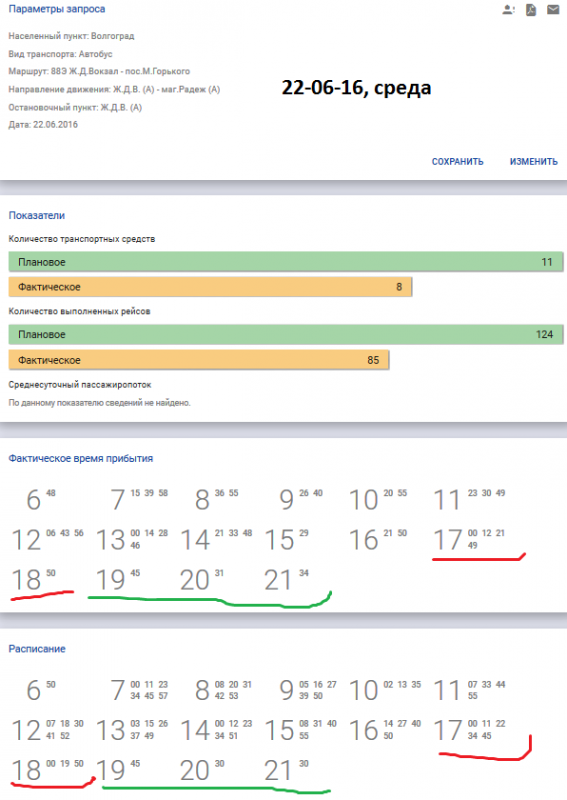
Task: Click Фактическое время прибытия heading
Action: click(x=81, y=458)
